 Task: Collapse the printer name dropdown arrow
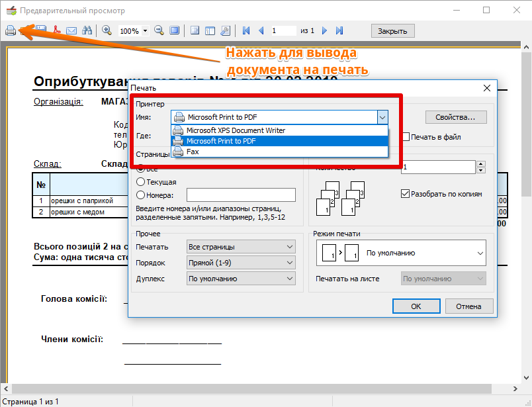pos(382,117)
